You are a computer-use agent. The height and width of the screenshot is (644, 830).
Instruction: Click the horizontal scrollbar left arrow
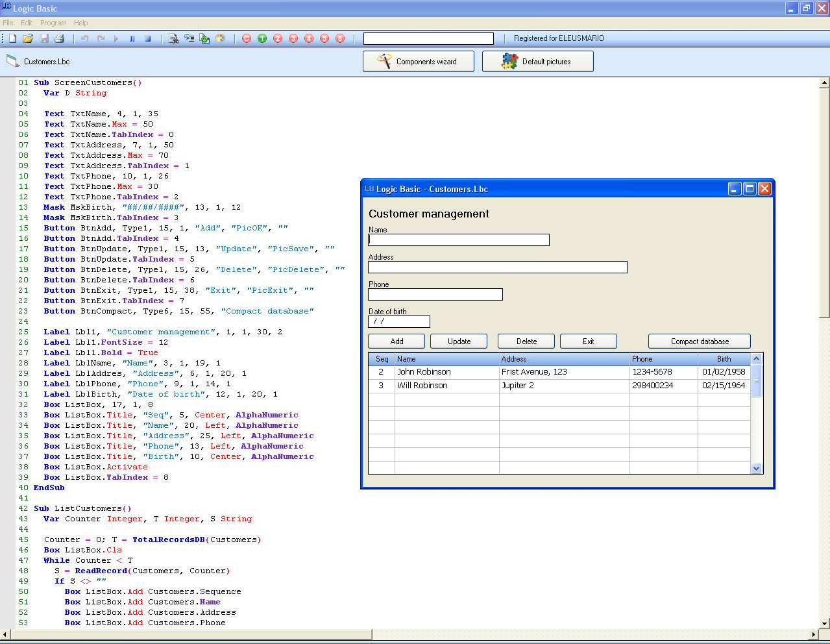point(6,634)
